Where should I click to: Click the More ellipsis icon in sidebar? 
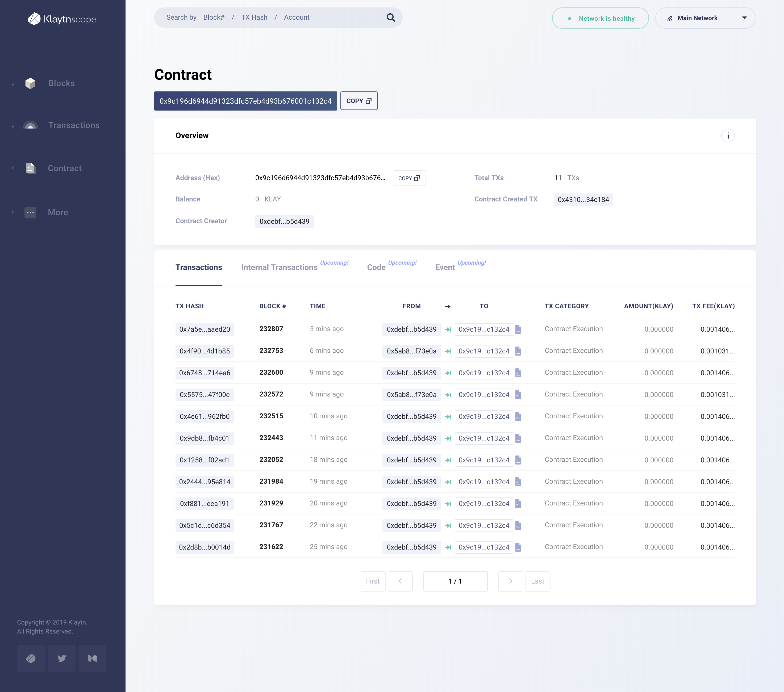[30, 212]
